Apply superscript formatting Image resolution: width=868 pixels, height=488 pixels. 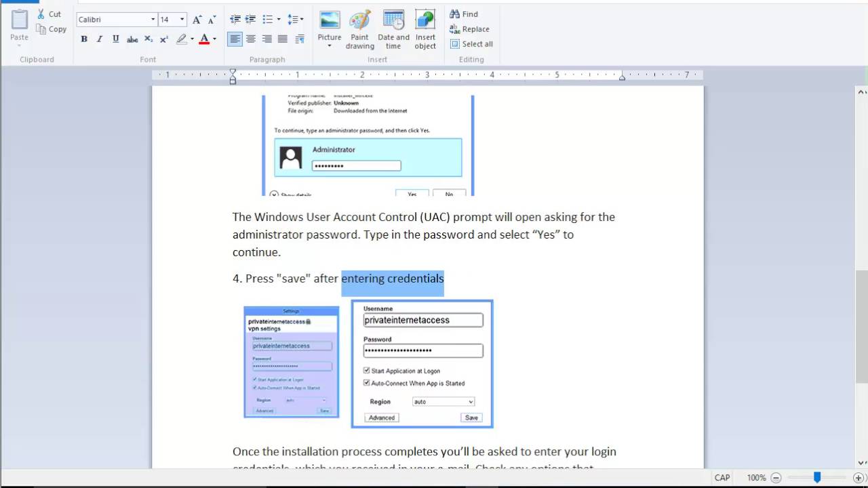click(x=164, y=39)
